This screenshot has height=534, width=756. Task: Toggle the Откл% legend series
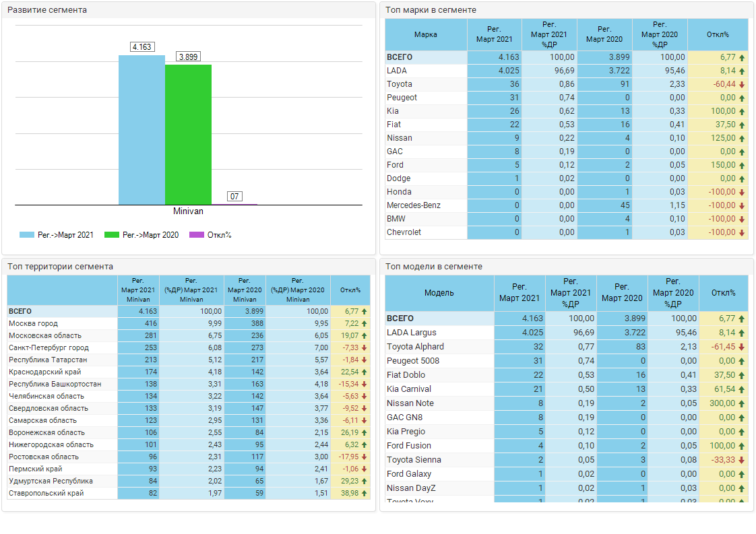pos(211,235)
